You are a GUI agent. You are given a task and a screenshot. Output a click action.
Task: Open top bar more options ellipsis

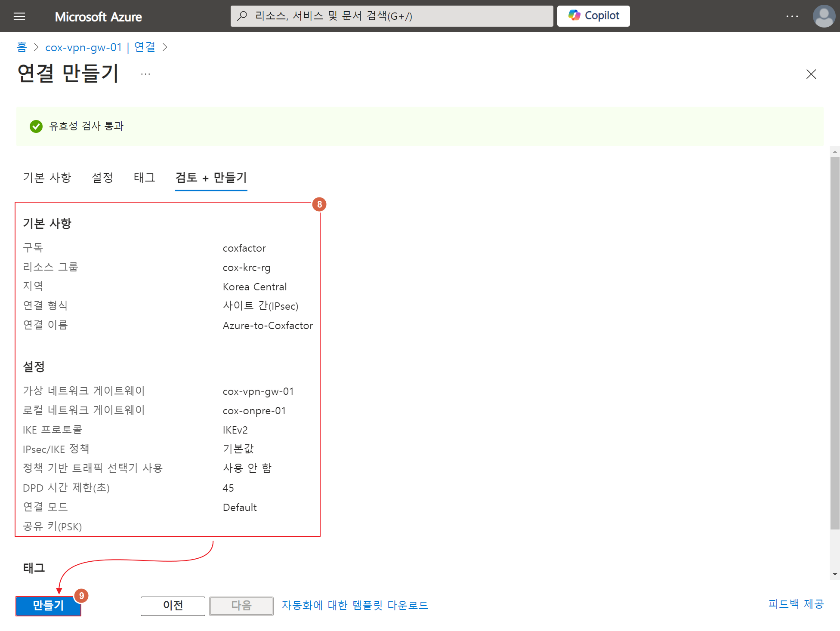coord(791,16)
